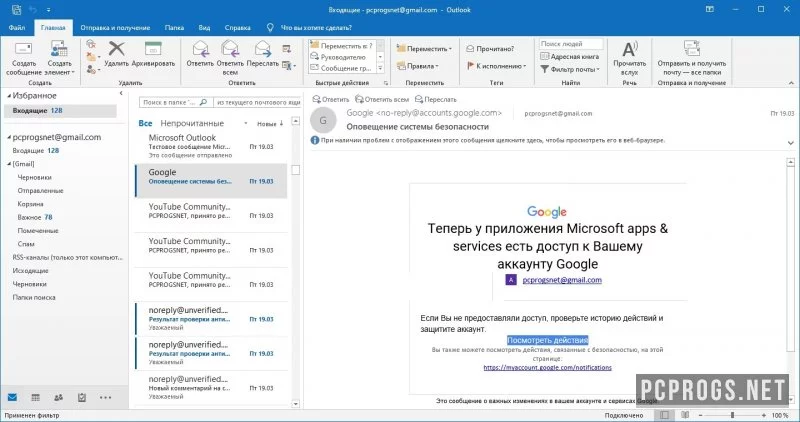Open the Переместить dropdown
The height and width of the screenshot is (422, 800).
click(424, 49)
